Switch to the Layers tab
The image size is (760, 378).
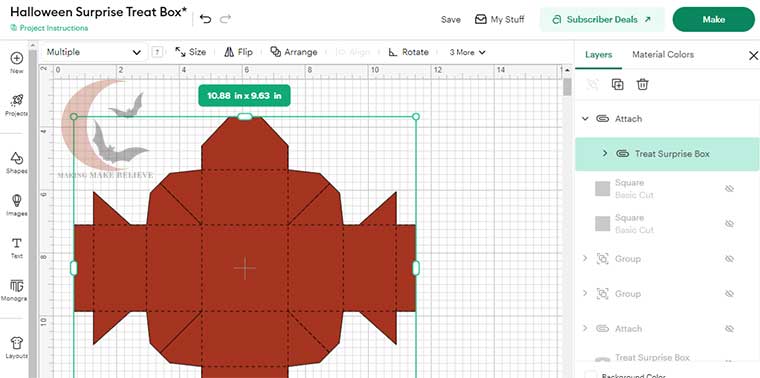598,55
